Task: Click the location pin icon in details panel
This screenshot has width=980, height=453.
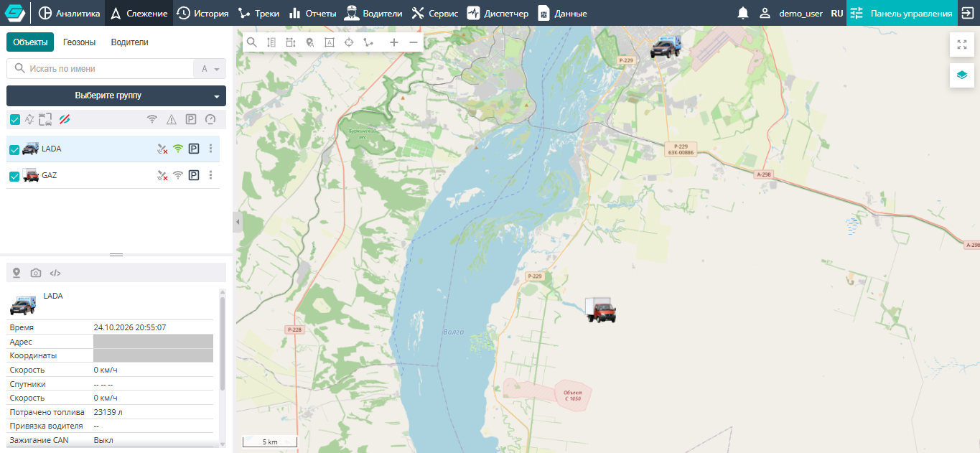Action: (x=17, y=273)
